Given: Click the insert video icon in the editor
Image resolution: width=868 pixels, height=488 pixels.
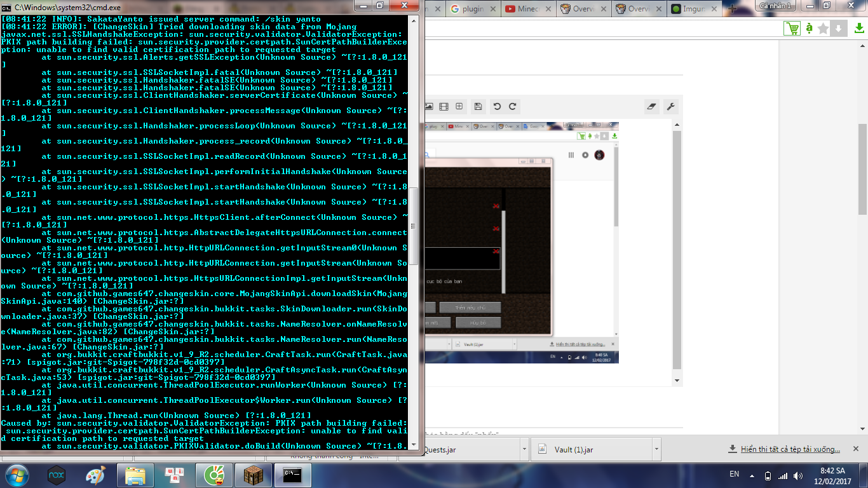Looking at the screenshot, I should tap(444, 106).
